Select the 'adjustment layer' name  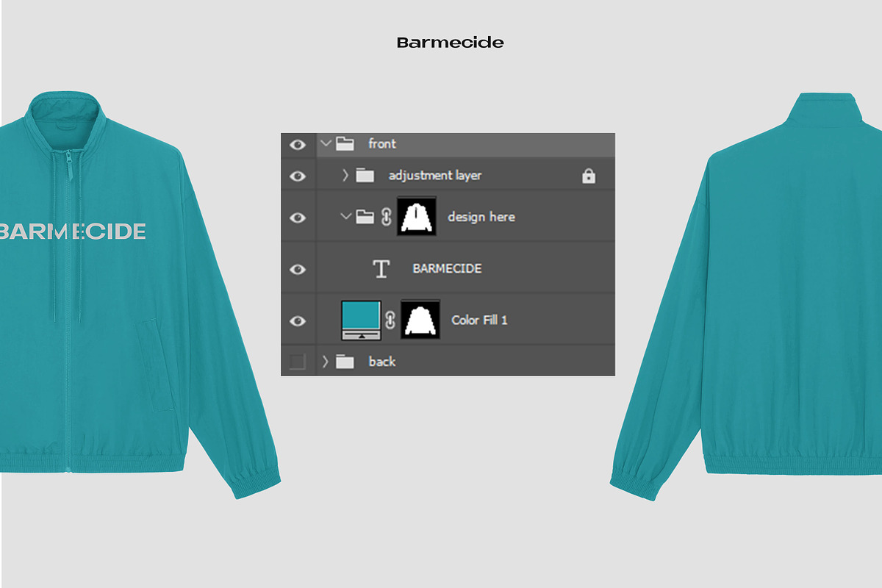(x=435, y=176)
